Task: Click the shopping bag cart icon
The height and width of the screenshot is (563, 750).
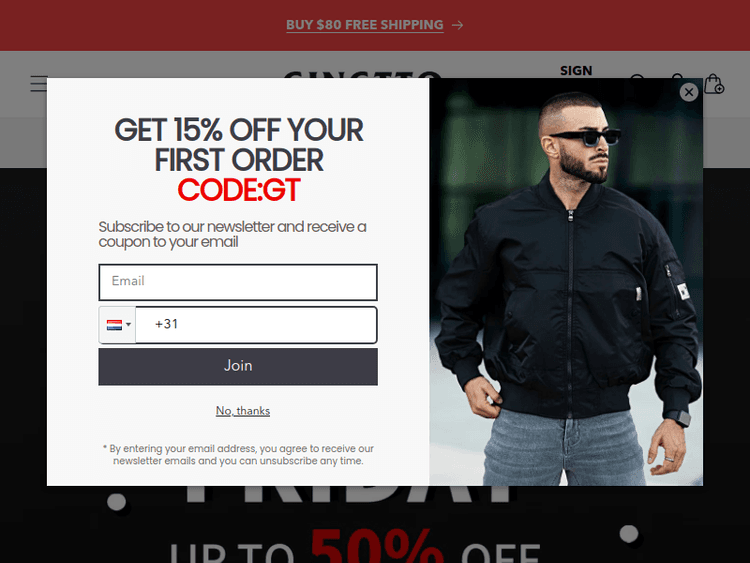Action: pyautogui.click(x=714, y=84)
